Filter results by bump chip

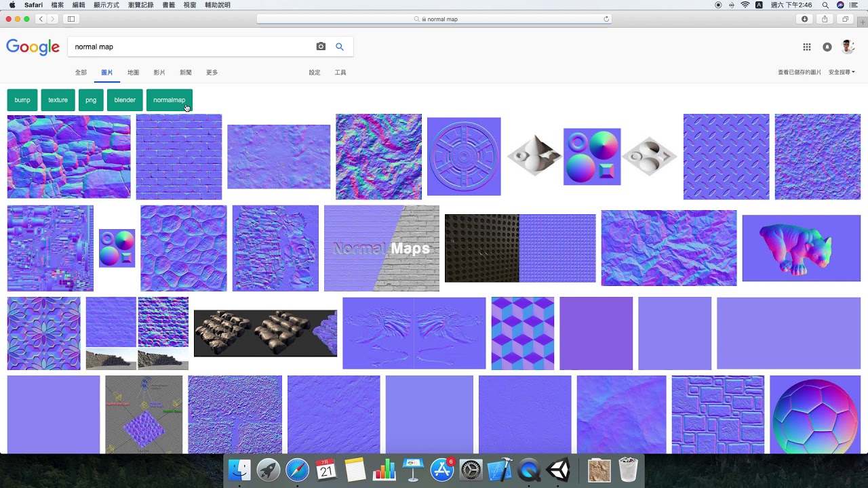22,100
